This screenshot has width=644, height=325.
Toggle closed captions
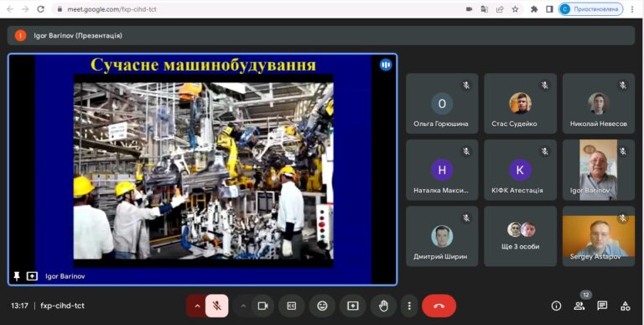292,306
